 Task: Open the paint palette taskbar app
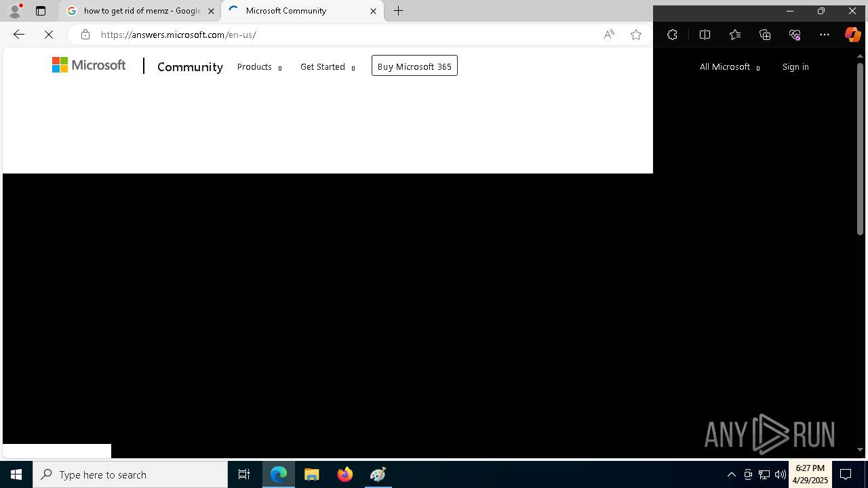[378, 474]
